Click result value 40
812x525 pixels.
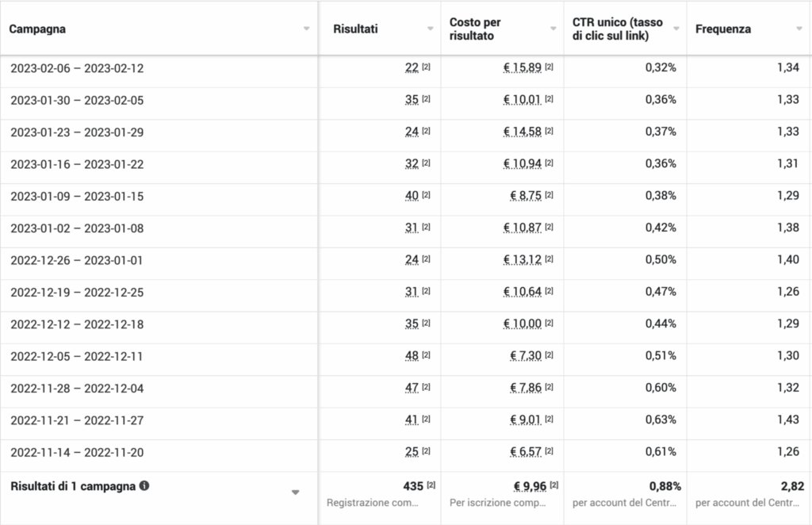pos(412,196)
